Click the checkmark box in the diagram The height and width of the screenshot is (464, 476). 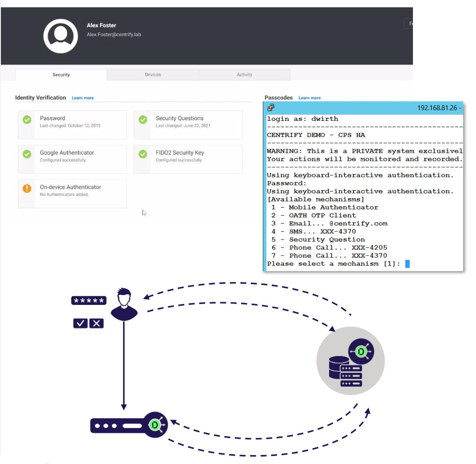point(80,323)
